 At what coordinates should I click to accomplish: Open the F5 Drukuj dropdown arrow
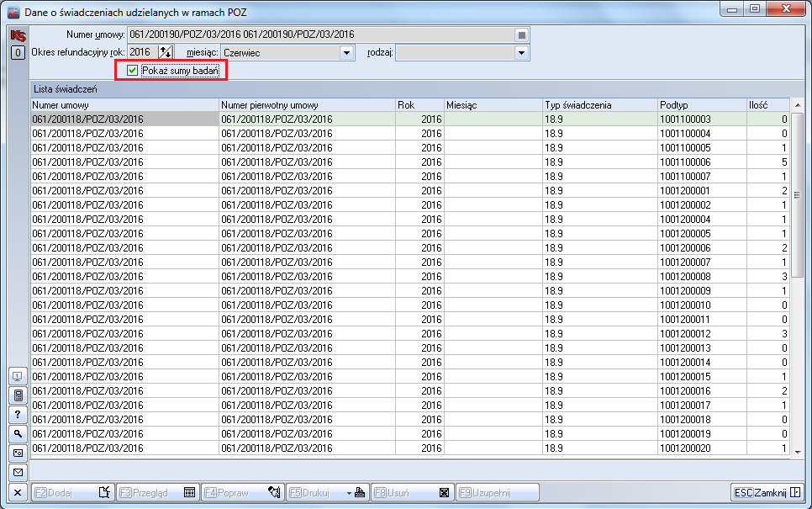point(349,493)
